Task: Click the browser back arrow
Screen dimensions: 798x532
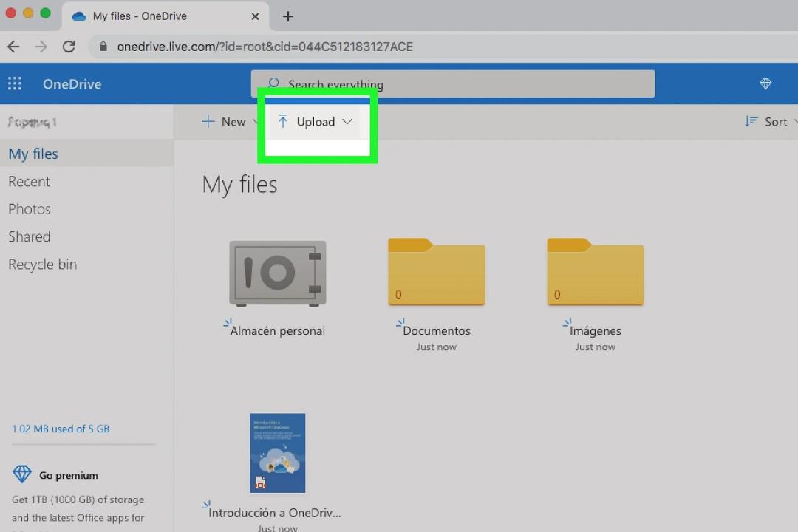Action: [14, 47]
